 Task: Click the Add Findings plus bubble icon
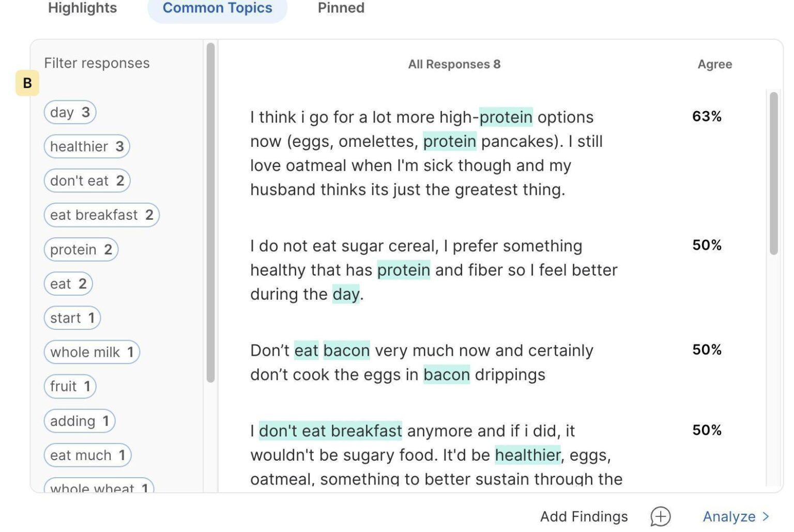pyautogui.click(x=660, y=516)
